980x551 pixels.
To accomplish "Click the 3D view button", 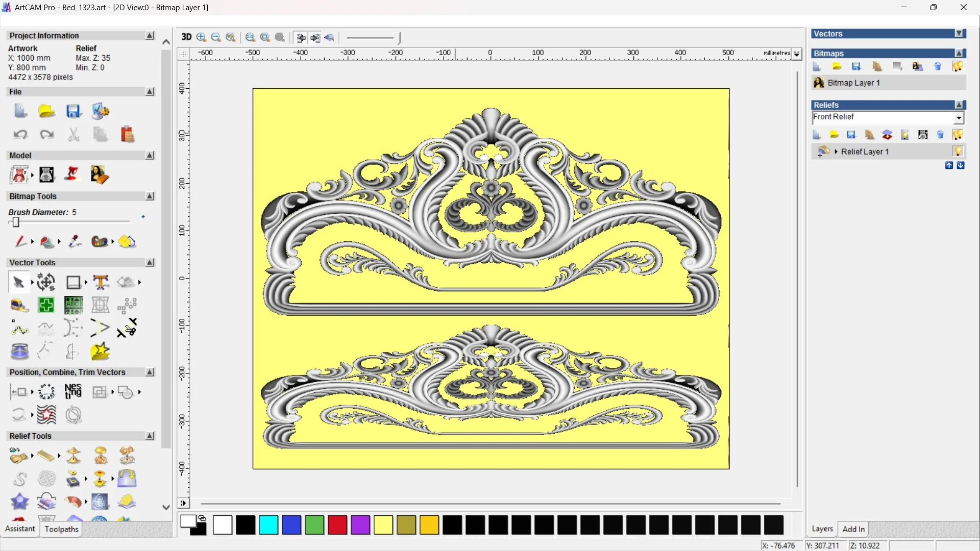I will (186, 37).
